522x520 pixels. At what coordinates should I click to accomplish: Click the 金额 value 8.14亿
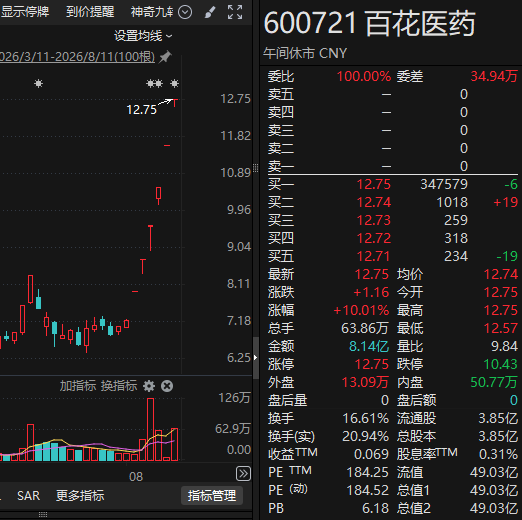click(x=369, y=346)
